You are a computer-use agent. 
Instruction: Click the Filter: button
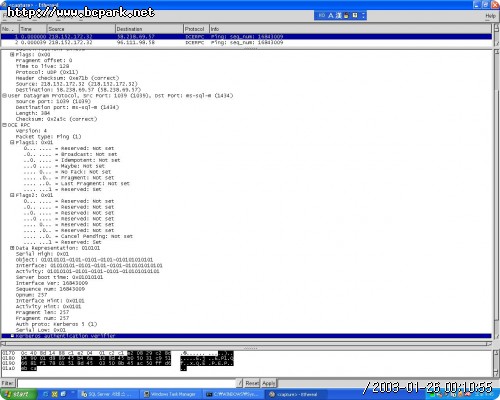coord(8,383)
